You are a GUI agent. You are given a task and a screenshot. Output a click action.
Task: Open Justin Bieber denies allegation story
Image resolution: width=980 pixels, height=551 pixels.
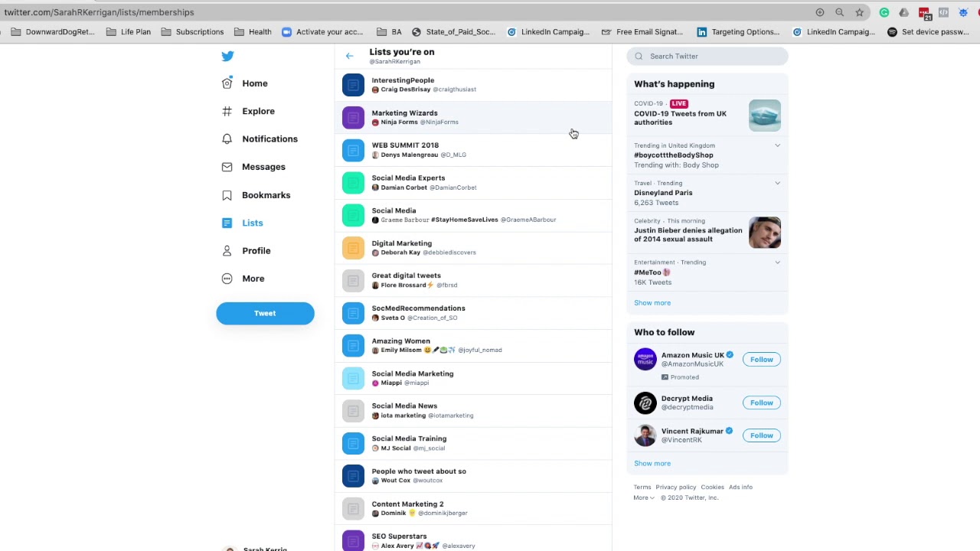(x=688, y=235)
